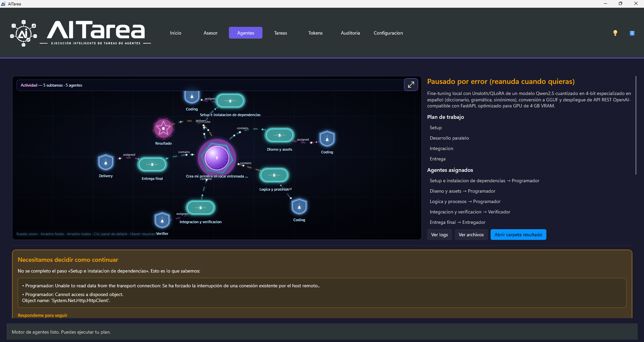644x342 pixels.
Task: Click the 'Desarrollo paralelo' plan step
Action: tap(449, 138)
